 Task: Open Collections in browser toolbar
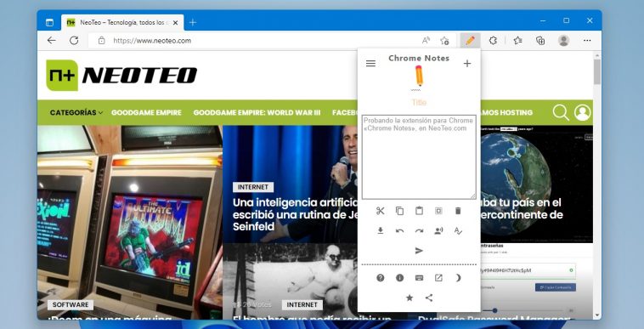[540, 41]
